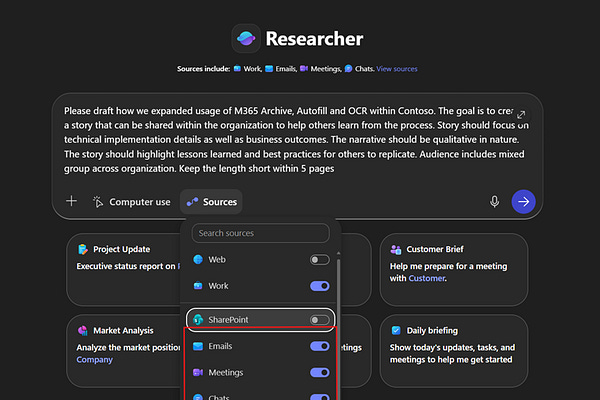Click the Computer use cursor icon
Screen dimensions: 600x400
[x=98, y=202]
